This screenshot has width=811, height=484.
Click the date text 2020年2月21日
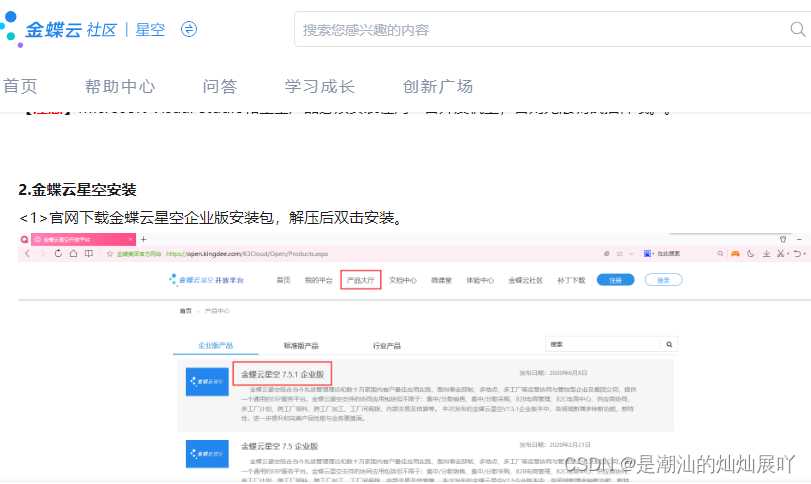pos(569,445)
